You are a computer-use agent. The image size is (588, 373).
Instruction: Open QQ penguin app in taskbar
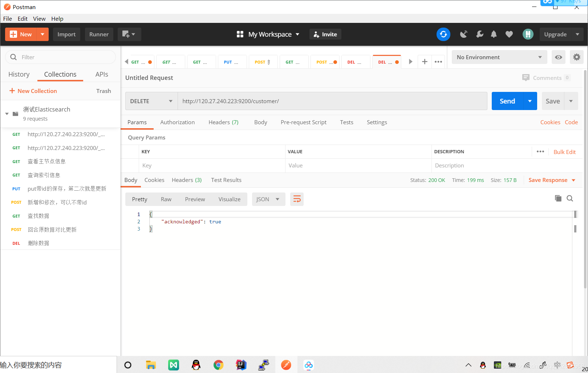click(196, 365)
